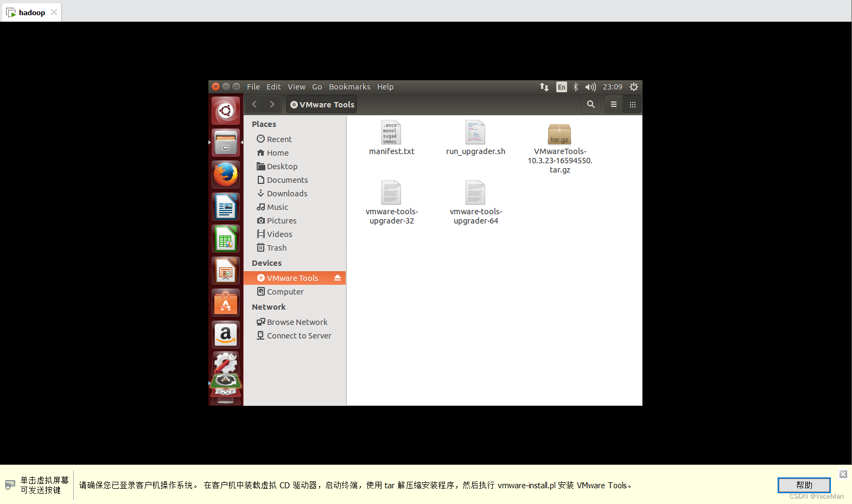Go forward with the forward arrow

pos(272,104)
